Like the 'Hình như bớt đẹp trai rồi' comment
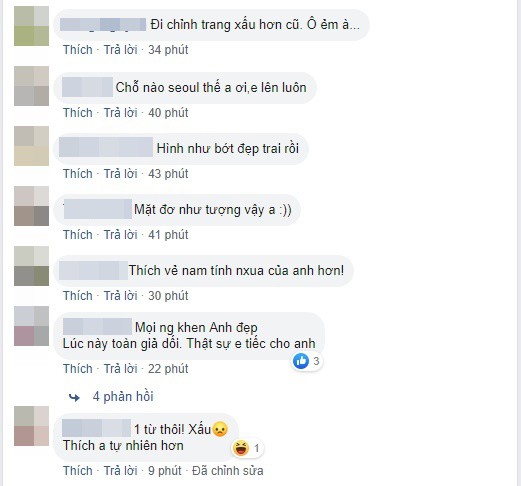This screenshot has height=486, width=521. click(x=78, y=174)
